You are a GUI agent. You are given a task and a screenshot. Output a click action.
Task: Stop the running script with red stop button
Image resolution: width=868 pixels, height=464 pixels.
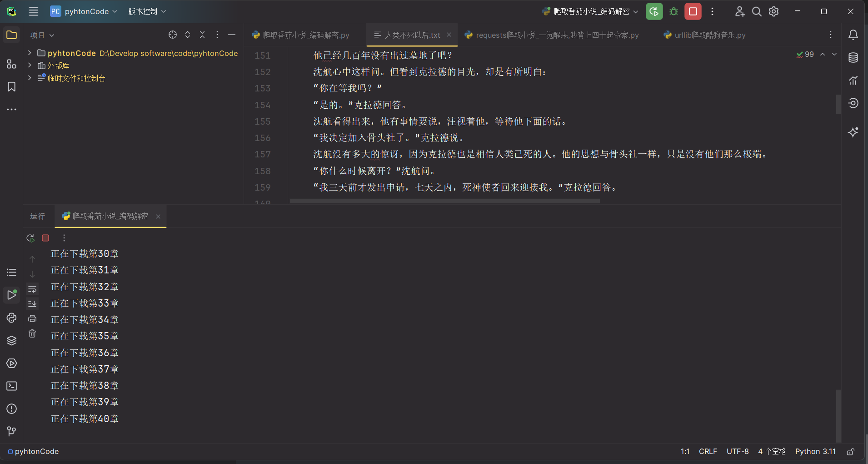pos(45,237)
